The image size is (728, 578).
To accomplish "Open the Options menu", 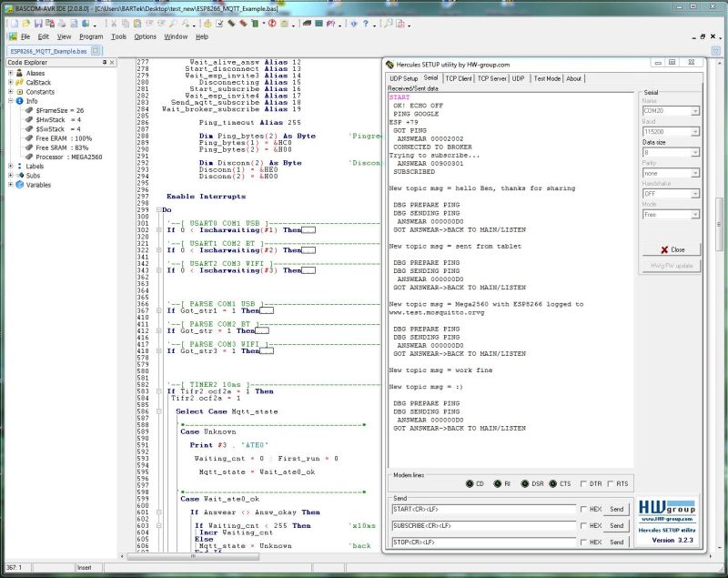I will 146,36.
